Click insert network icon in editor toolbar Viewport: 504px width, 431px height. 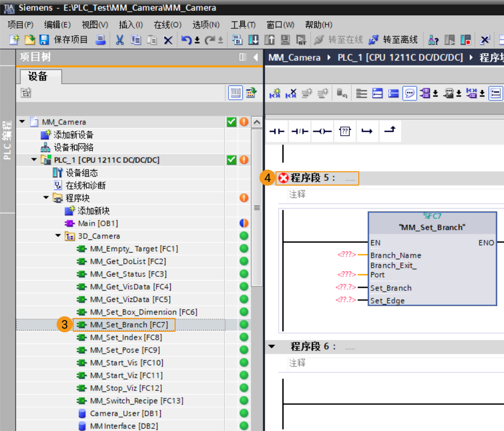click(275, 93)
